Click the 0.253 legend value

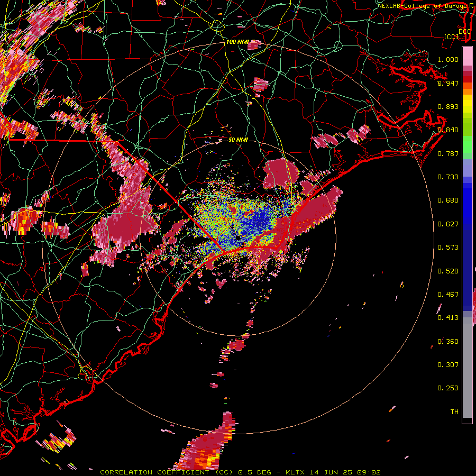tap(448, 388)
